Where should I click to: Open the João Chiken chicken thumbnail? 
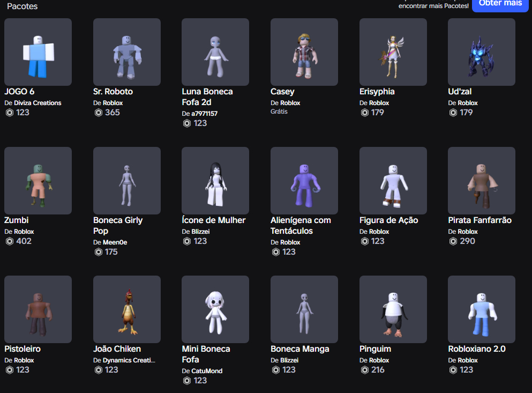point(127,309)
